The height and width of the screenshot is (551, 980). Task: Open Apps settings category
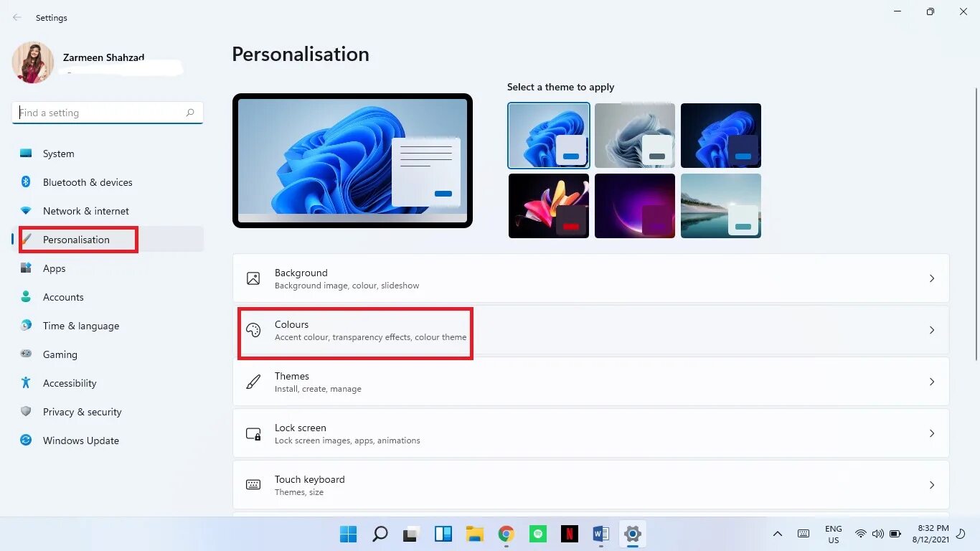pos(108,268)
